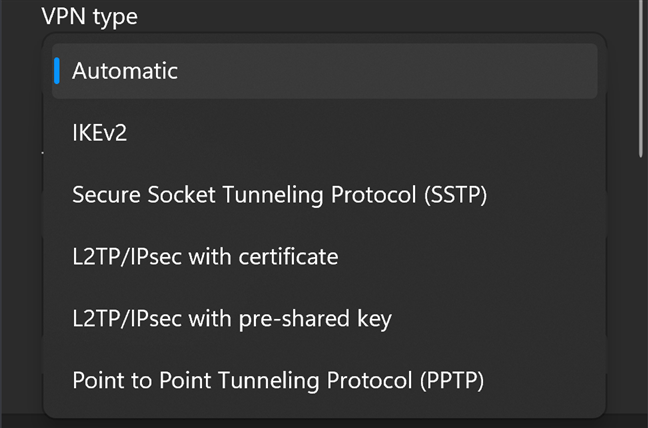The image size is (648, 428).
Task: Set VPN type to the SSTP entry
Action: (324, 195)
